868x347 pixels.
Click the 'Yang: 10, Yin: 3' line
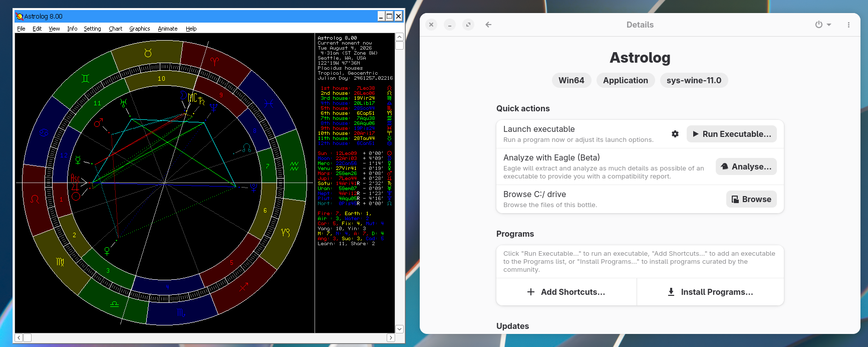tap(342, 229)
